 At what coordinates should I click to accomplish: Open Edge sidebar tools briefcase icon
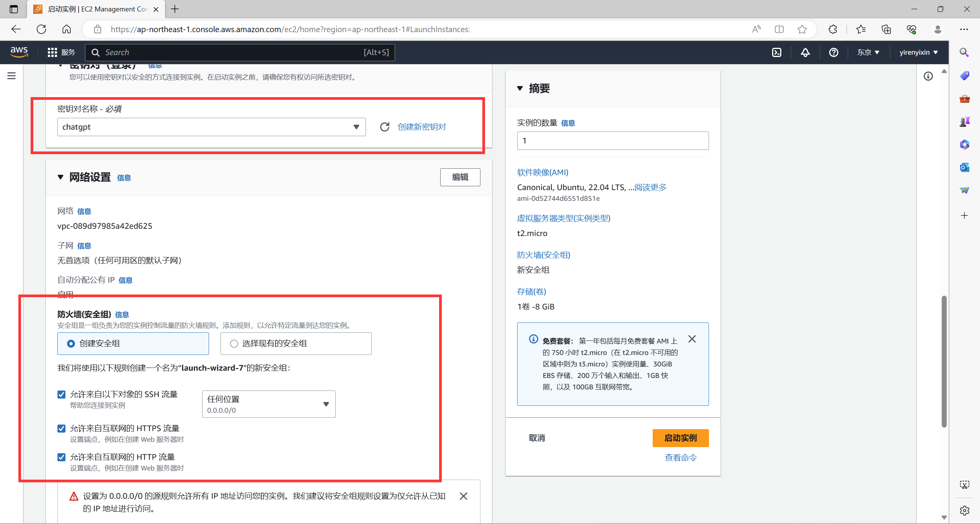964,99
